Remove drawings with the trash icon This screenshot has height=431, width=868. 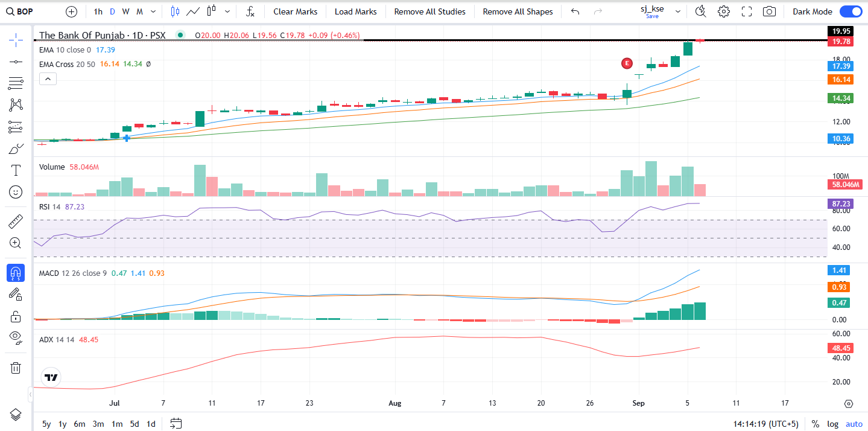pyautogui.click(x=16, y=368)
